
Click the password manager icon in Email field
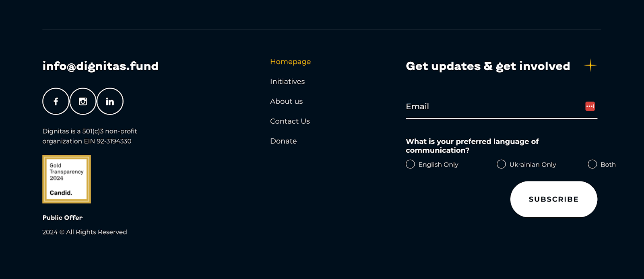click(x=590, y=106)
